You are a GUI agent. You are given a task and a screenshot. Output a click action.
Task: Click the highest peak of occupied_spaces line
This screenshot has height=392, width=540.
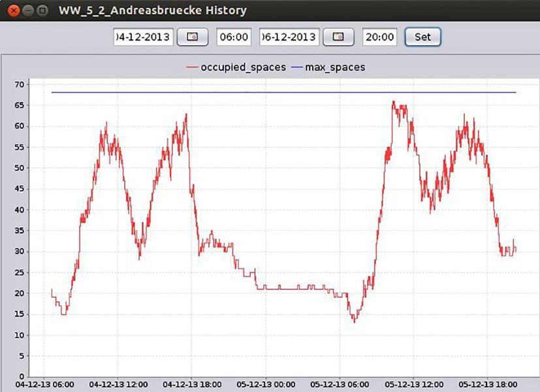[x=393, y=101]
